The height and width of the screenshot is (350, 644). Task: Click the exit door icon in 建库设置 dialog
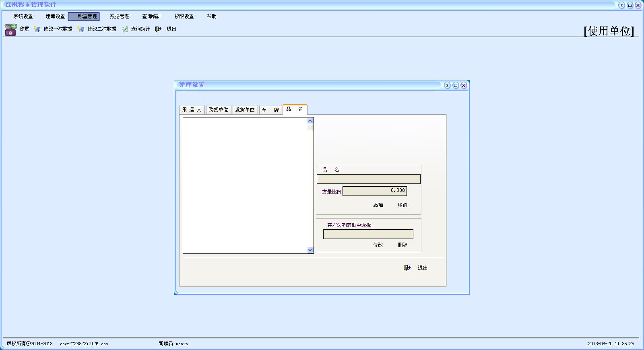(407, 268)
